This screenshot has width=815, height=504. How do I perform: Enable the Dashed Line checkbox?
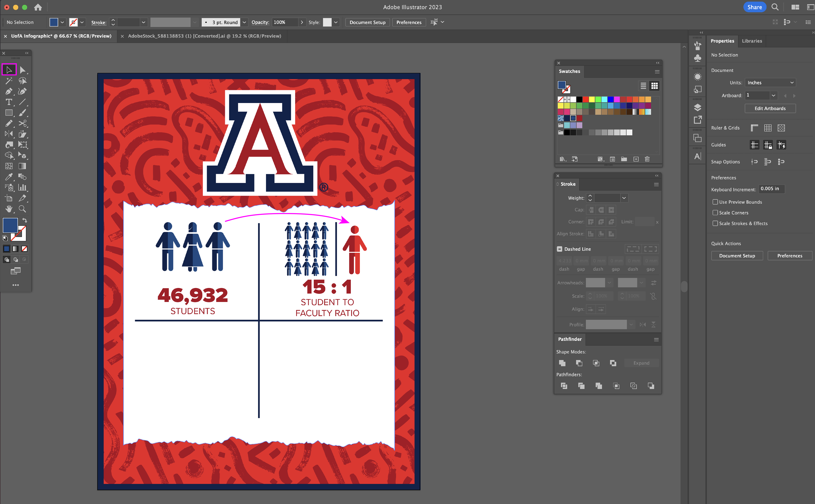point(559,249)
